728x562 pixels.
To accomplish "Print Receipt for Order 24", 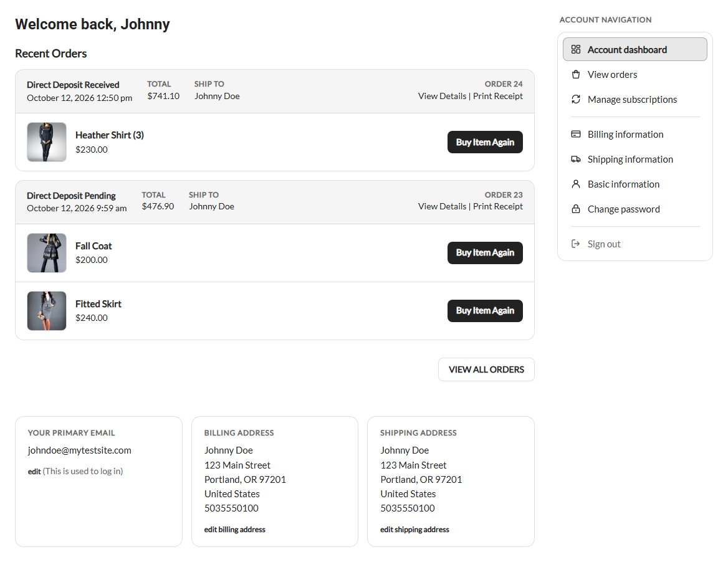I will [498, 96].
